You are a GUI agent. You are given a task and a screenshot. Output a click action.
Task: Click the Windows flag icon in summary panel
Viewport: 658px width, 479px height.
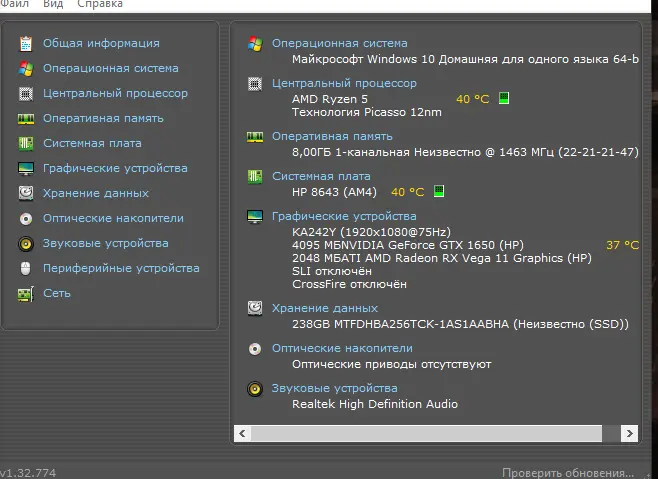[255, 44]
